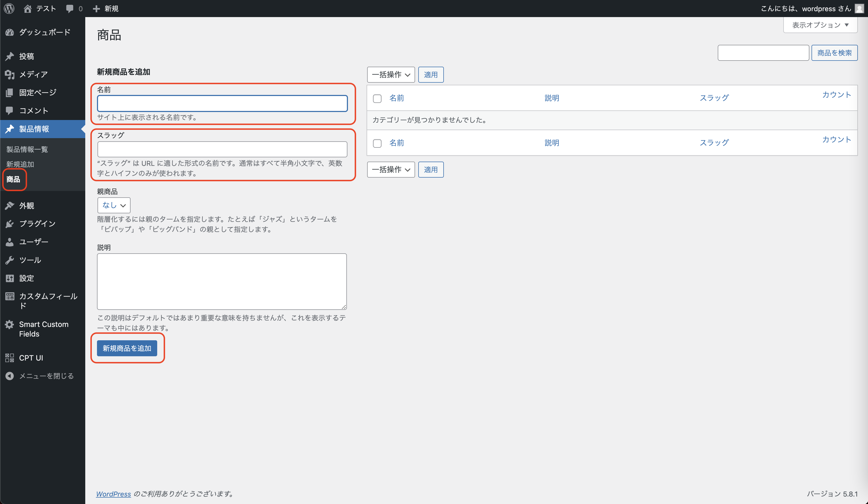This screenshot has width=868, height=504.
Task: Focus the 説明 textarea
Action: coord(222,282)
